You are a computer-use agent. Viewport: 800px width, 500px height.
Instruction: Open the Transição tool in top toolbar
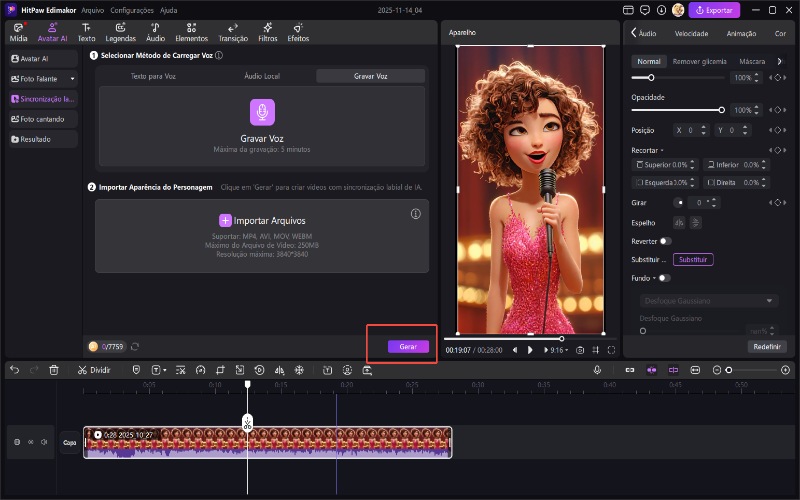tap(233, 31)
